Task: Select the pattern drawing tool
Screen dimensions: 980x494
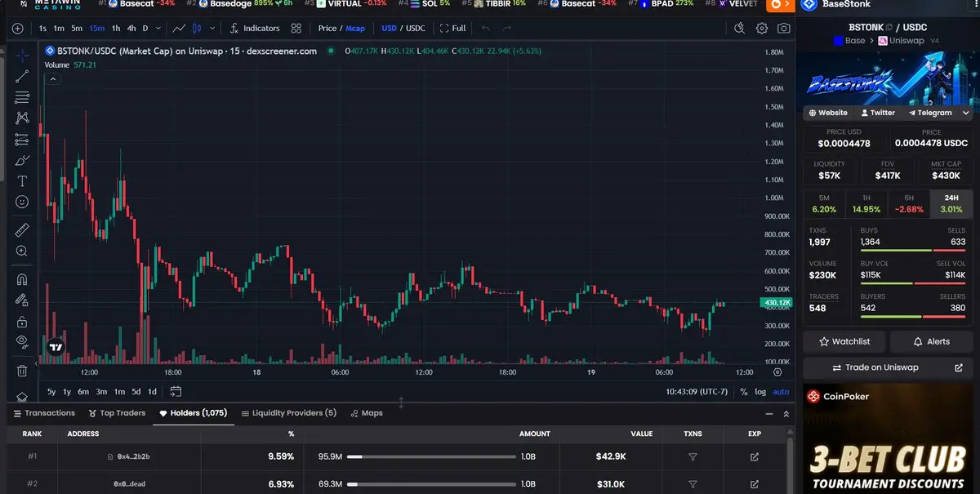Action: pos(22,118)
